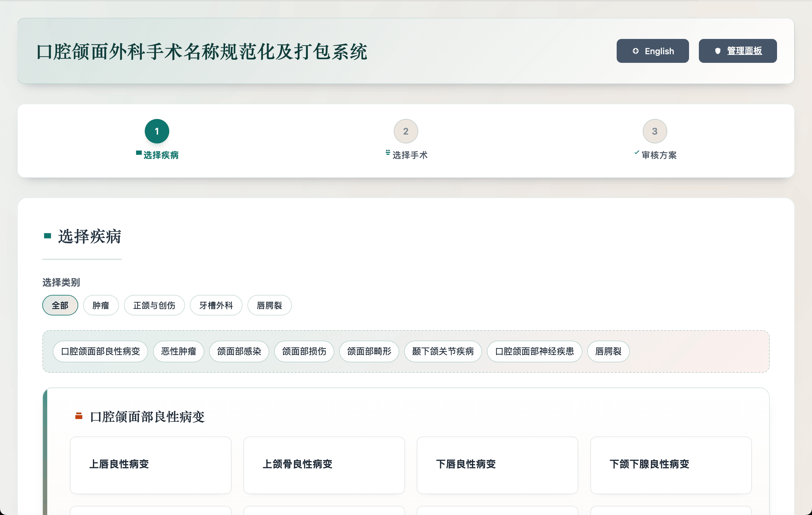The width and height of the screenshot is (812, 515).
Task: Jump to 口腔颌面部良性病变 subcategory chip
Action: click(x=101, y=352)
